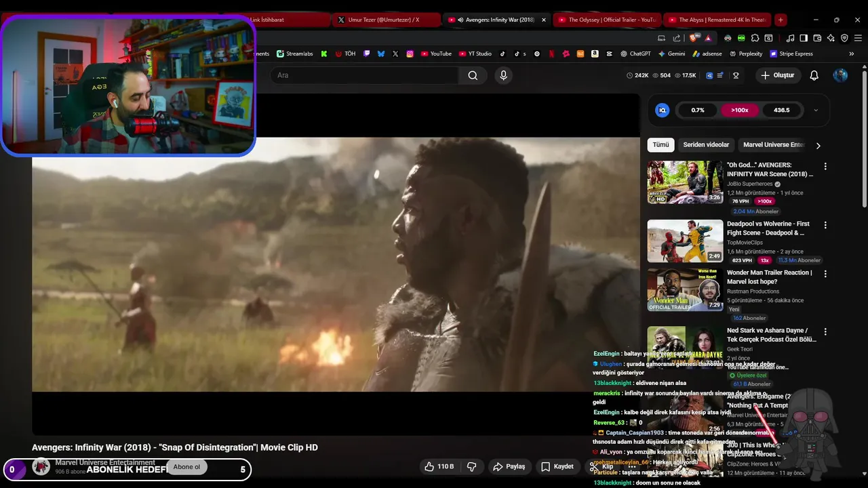868x488 pixels.
Task: Toggle the browser sidebar panel icon
Action: [804, 38]
